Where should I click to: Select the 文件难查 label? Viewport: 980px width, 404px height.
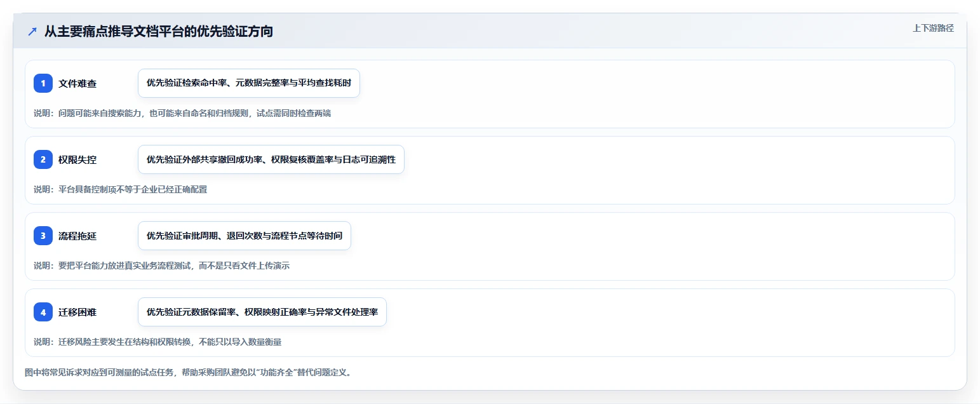(77, 83)
